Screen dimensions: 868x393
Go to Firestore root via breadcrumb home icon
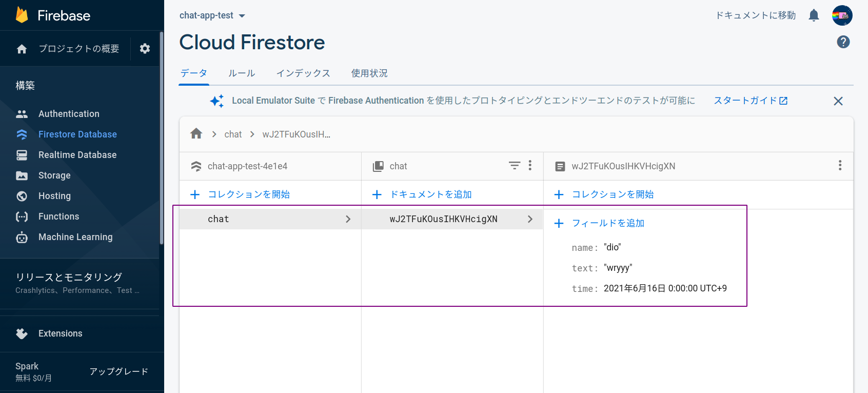click(196, 134)
